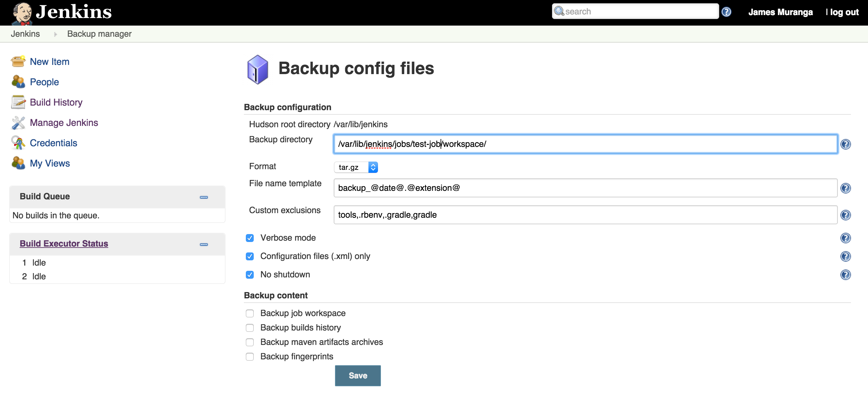Click the Manage Jenkins tools icon
Screen dimensions: 868x400
click(18, 123)
